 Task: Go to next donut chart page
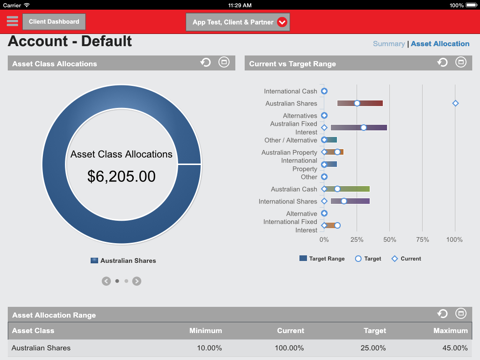tap(137, 281)
